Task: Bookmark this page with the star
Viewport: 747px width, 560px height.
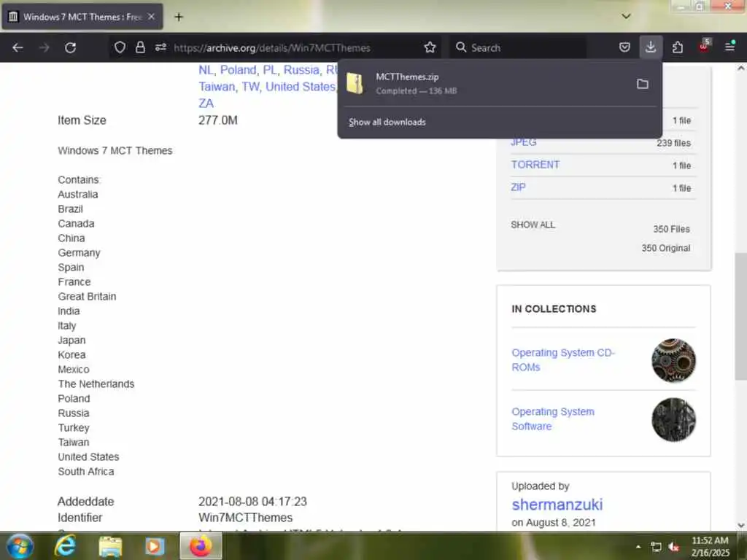Action: tap(430, 47)
